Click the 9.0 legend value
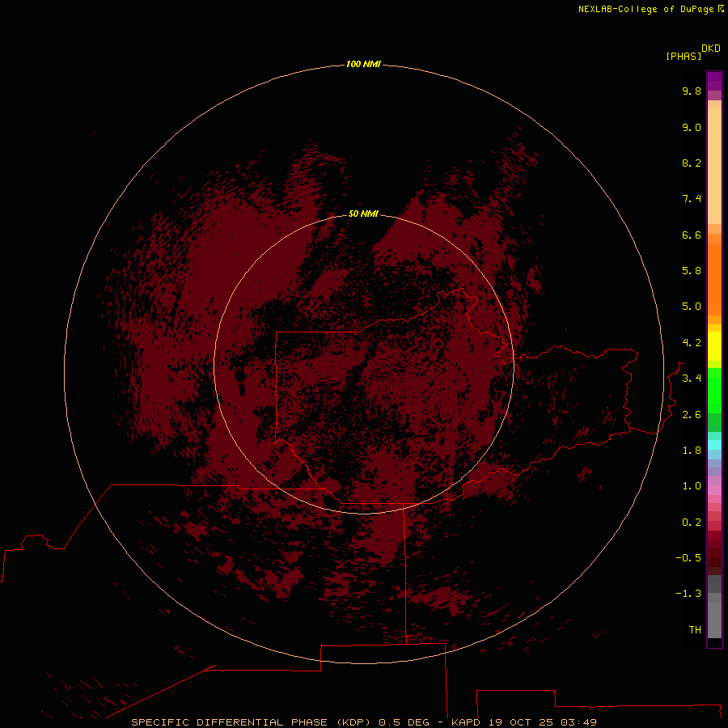Image resolution: width=728 pixels, height=728 pixels. pyautogui.click(x=692, y=127)
